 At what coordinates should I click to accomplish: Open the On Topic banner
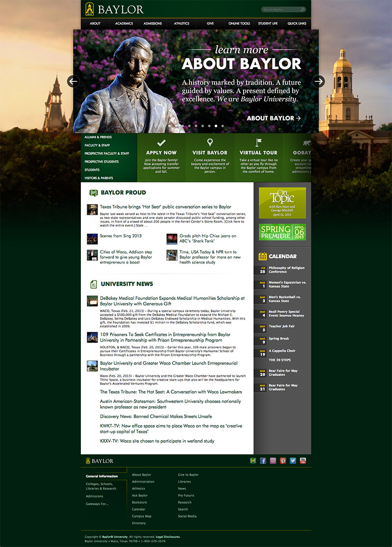pyautogui.click(x=283, y=203)
